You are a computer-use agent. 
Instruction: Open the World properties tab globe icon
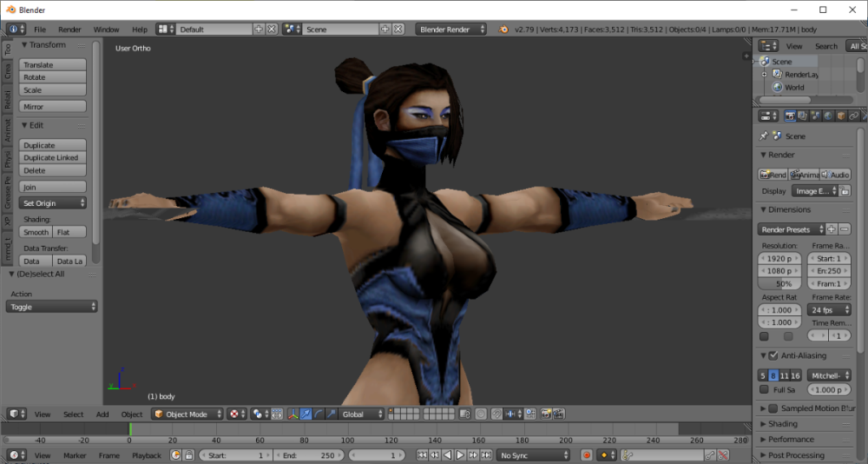coord(828,116)
